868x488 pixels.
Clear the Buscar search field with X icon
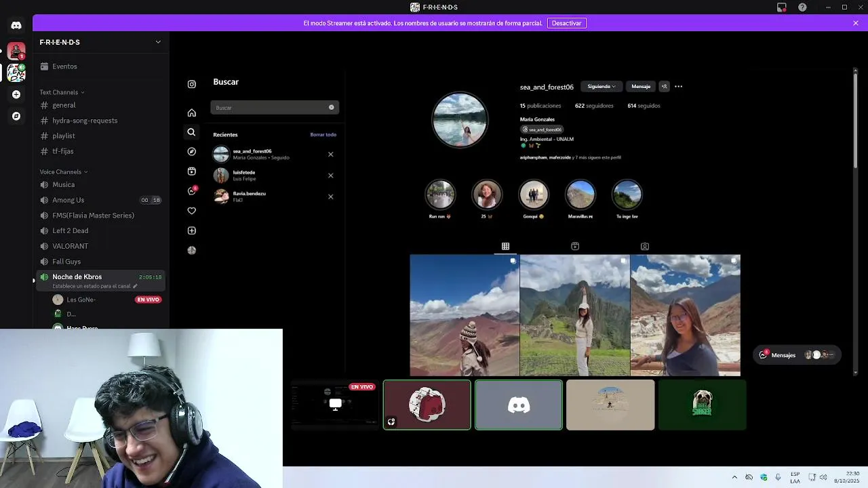pyautogui.click(x=332, y=107)
